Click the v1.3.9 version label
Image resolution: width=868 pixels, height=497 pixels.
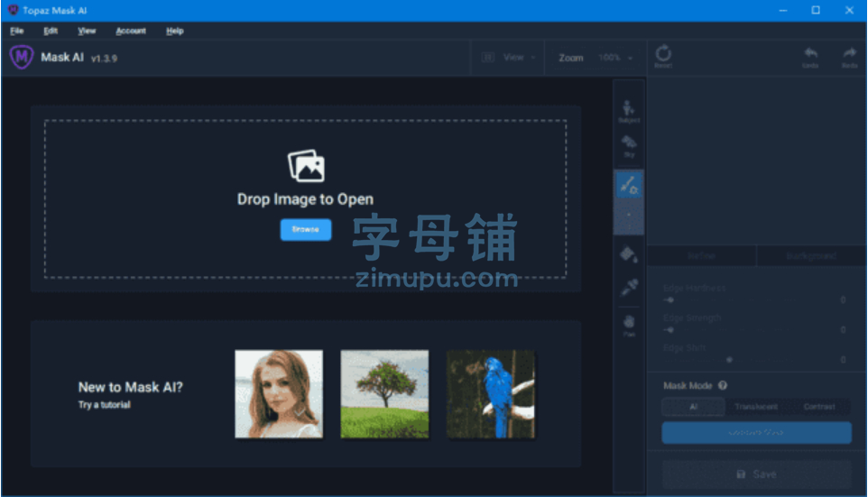(x=104, y=58)
